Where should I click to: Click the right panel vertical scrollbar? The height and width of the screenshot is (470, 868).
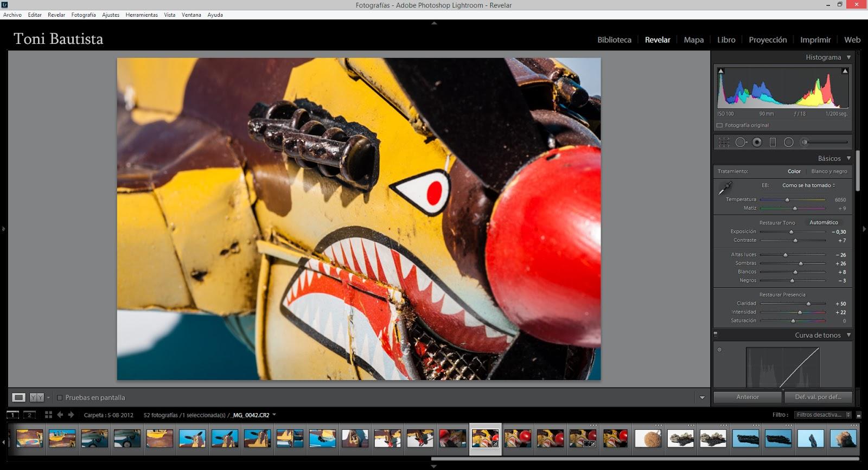(x=858, y=171)
